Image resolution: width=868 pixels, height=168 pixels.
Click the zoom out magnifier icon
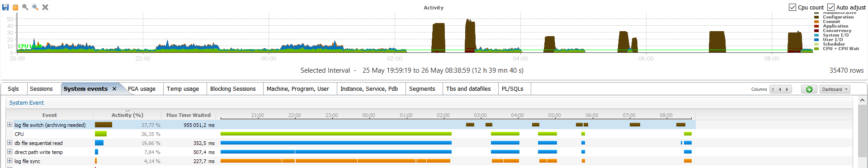coord(35,7)
